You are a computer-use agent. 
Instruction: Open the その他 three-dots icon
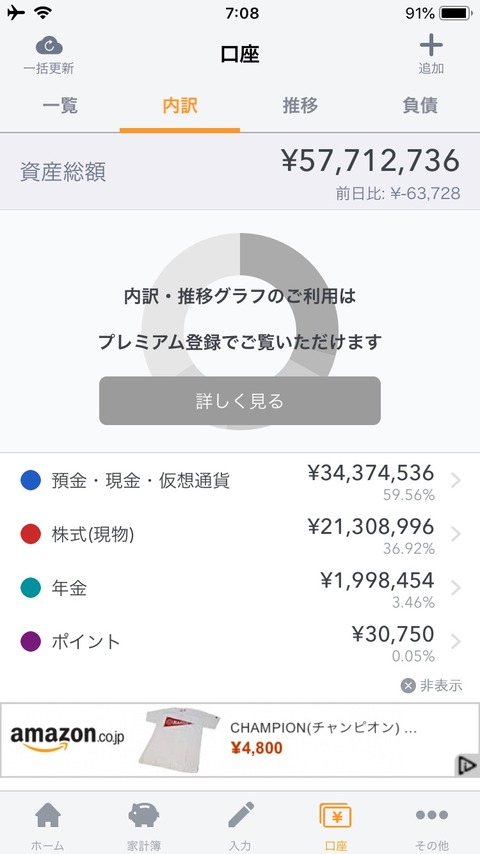(432, 815)
